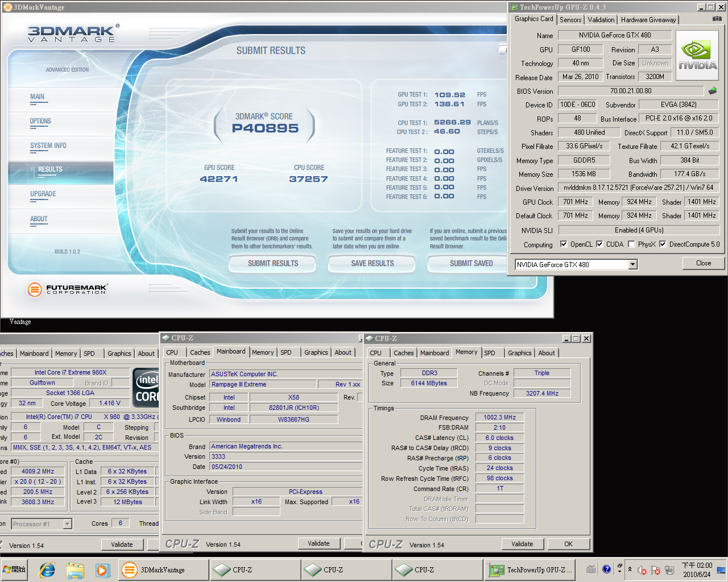Click the 3DMark Vantage logo

click(74, 34)
